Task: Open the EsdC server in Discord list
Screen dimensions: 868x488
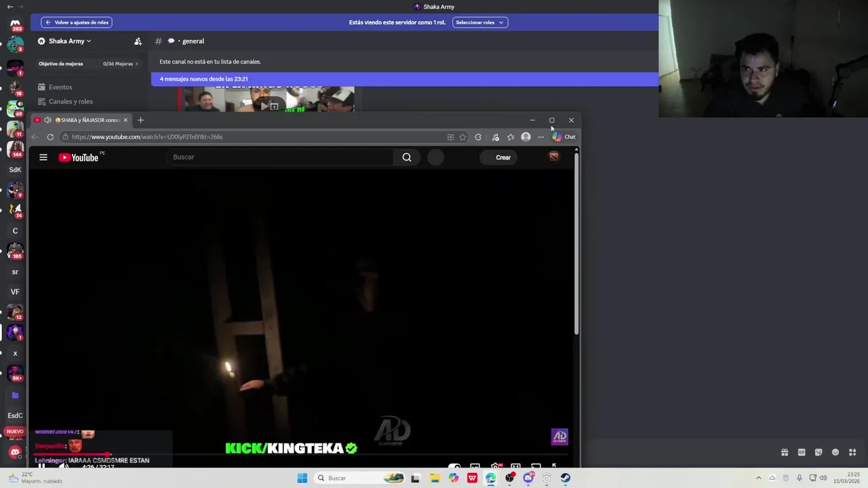Action: (15, 415)
